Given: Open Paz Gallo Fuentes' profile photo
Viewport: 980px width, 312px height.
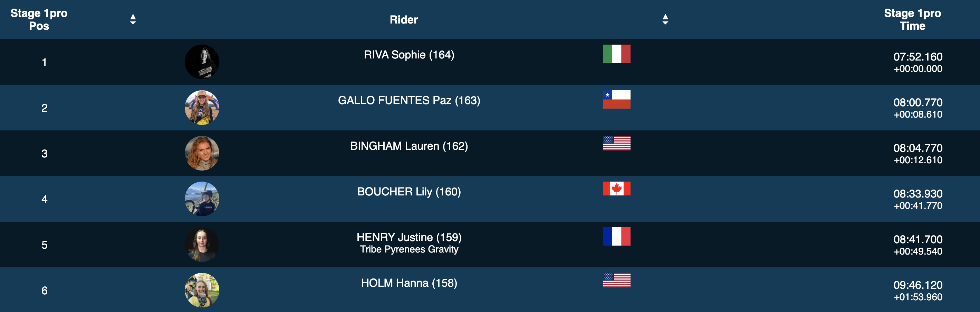Looking at the screenshot, I should (202, 108).
